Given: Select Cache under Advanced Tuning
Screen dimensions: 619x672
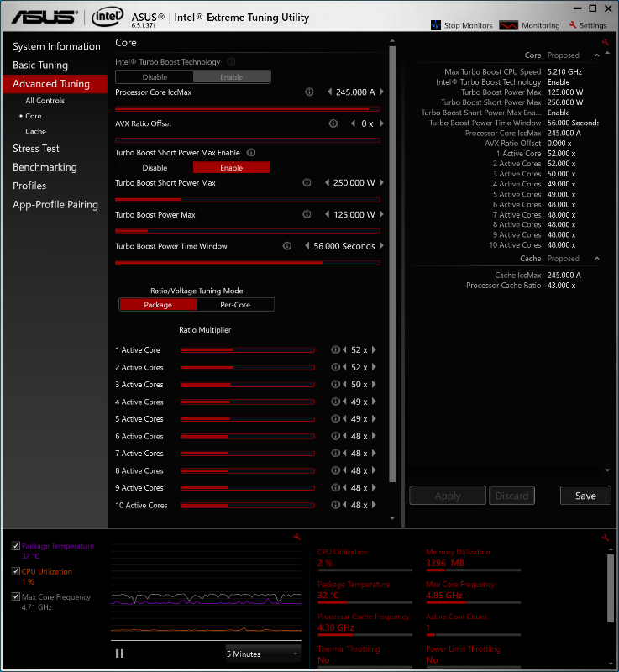Looking at the screenshot, I should pyautogui.click(x=35, y=132).
